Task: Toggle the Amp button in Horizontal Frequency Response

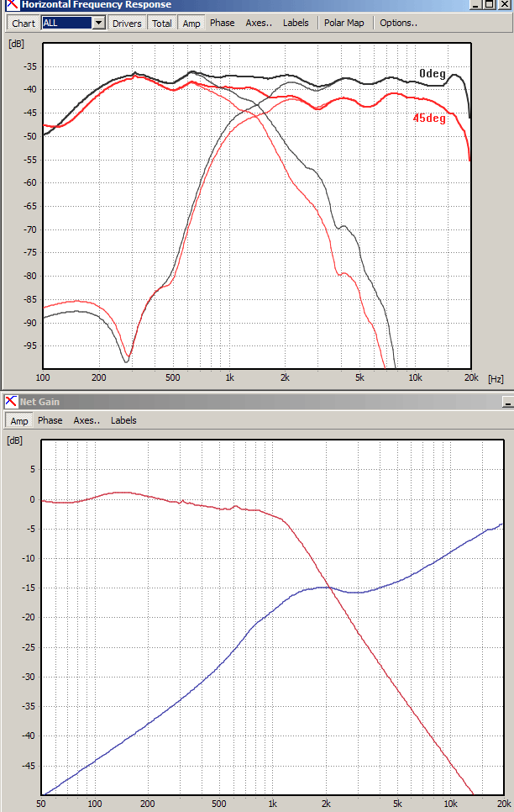Action: [x=191, y=24]
